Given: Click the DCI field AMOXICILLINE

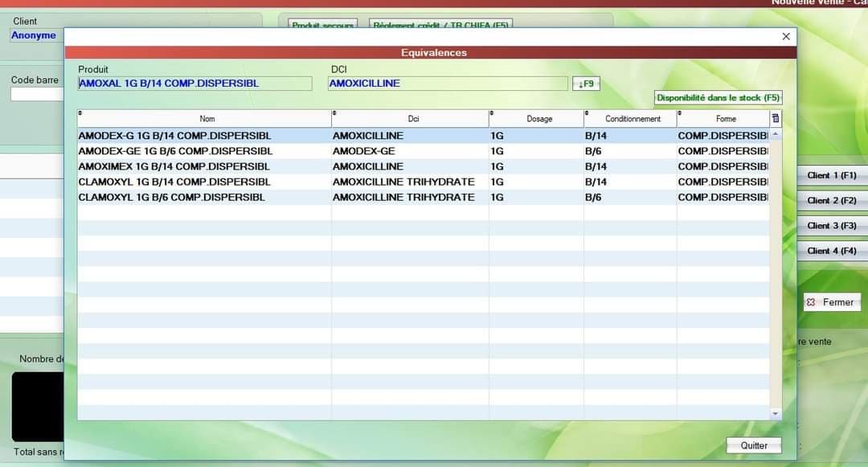Looking at the screenshot, I should pos(448,84).
